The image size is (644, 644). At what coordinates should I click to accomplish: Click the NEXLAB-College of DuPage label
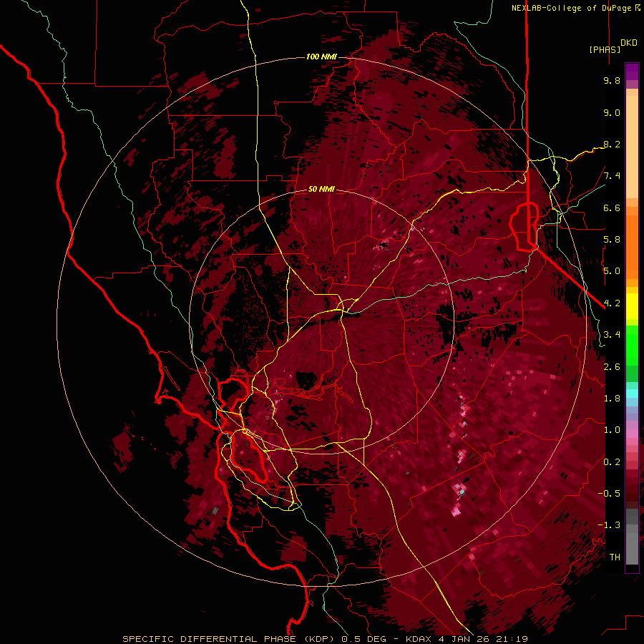573,8
